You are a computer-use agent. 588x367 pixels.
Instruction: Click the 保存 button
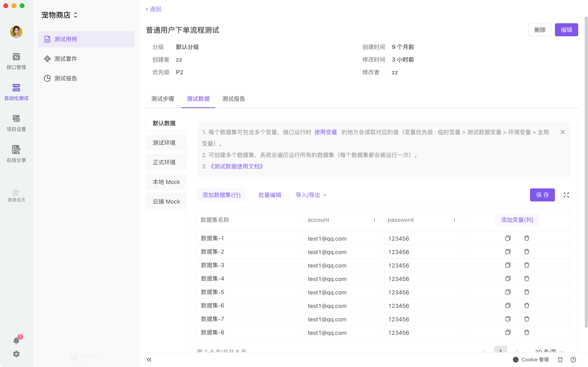542,195
